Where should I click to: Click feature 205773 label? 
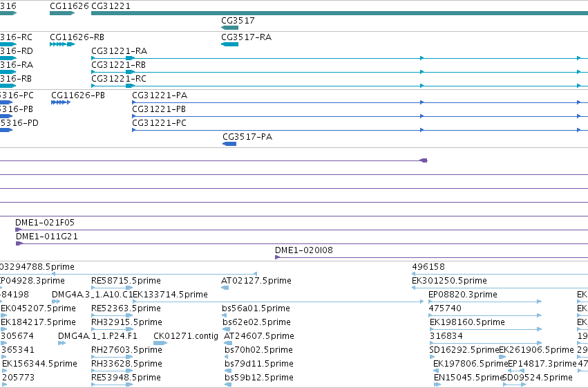click(x=19, y=377)
